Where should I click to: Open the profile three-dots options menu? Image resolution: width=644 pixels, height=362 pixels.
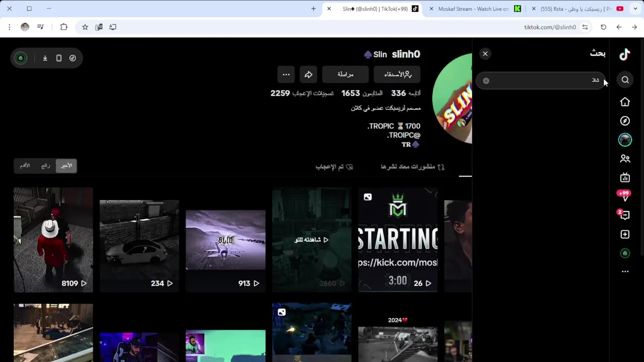click(286, 74)
